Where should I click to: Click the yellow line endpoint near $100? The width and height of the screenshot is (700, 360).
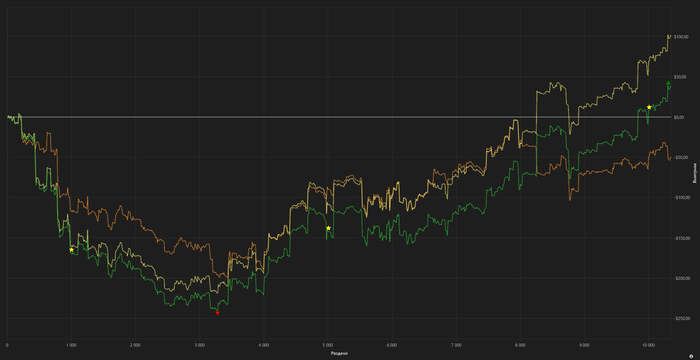pos(670,35)
